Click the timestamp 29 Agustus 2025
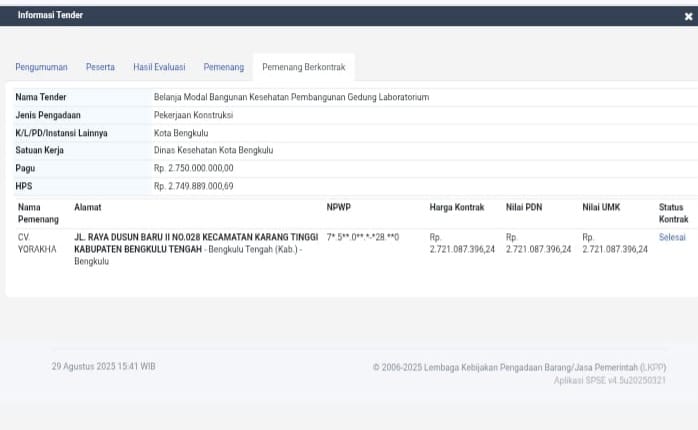Viewport: 698px width, 430px height. click(x=103, y=367)
